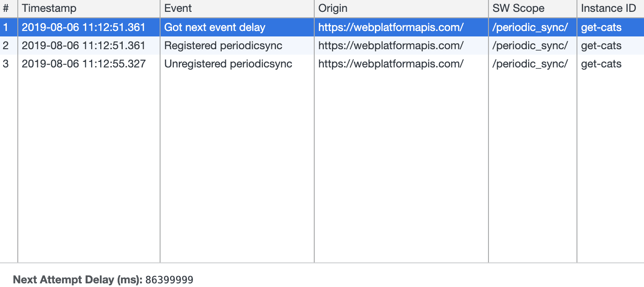This screenshot has height=287, width=644.
Task: Click the Event column header
Action: click(177, 8)
